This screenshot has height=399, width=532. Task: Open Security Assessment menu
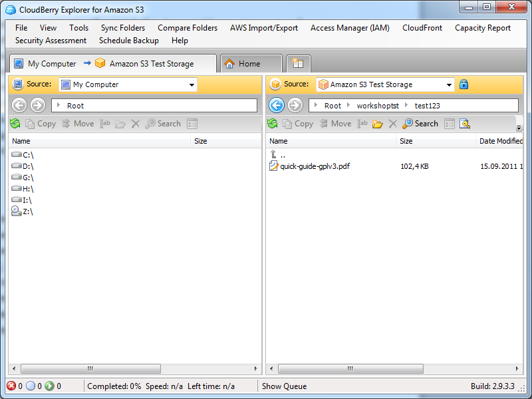(x=51, y=41)
